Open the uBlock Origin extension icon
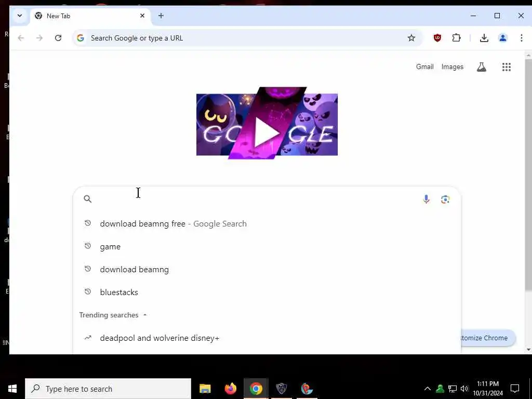 tap(437, 38)
